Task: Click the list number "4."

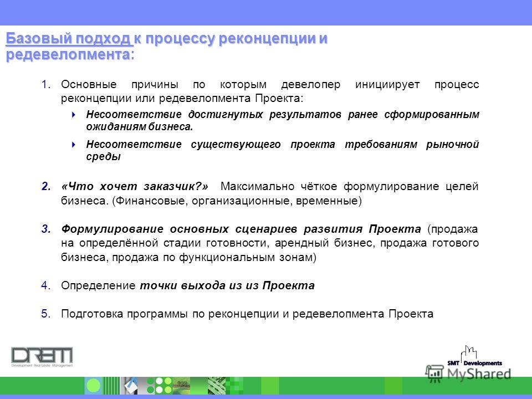Action: 46,286
